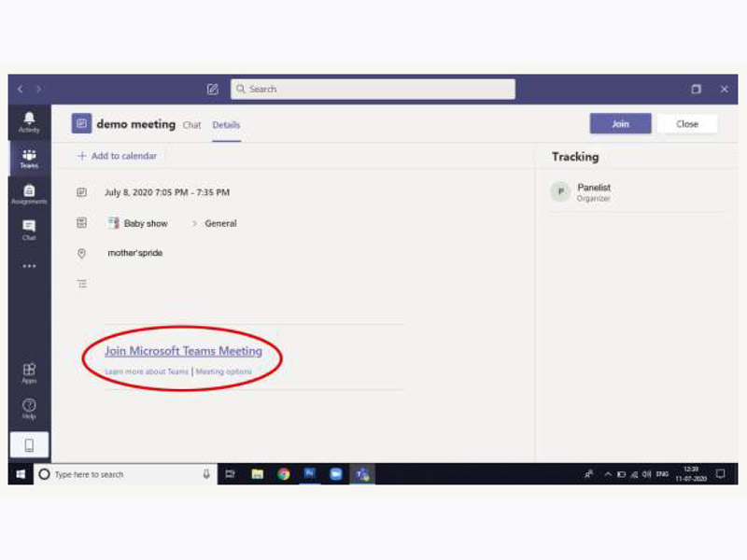Click the meeting date July 8, 2020 text
This screenshot has height=560, width=747.
[x=167, y=192]
